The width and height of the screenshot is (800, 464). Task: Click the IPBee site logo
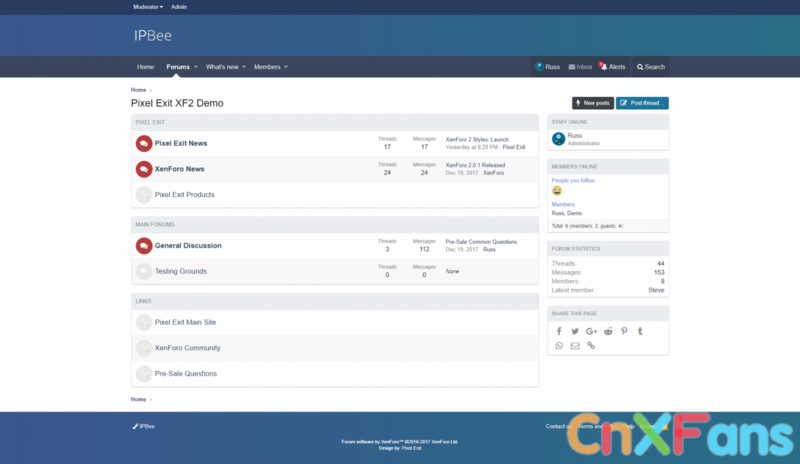(153, 35)
